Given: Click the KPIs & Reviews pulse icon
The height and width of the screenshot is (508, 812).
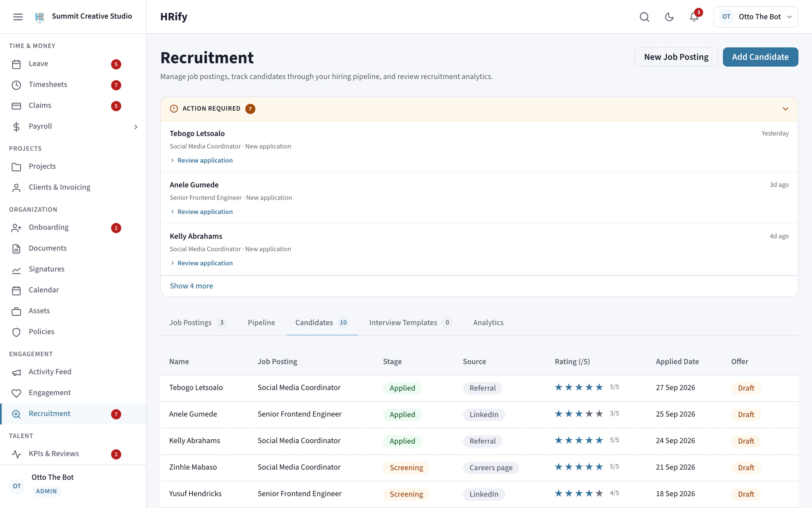Looking at the screenshot, I should (x=16, y=454).
